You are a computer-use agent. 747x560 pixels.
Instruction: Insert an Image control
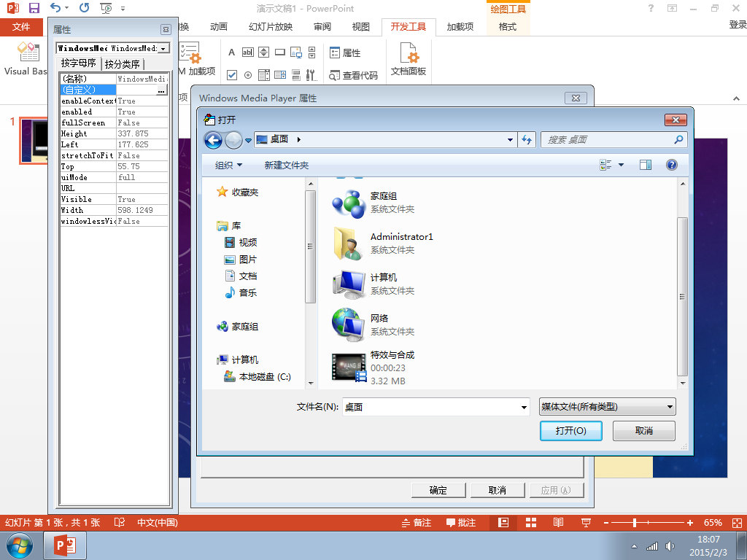tap(296, 52)
